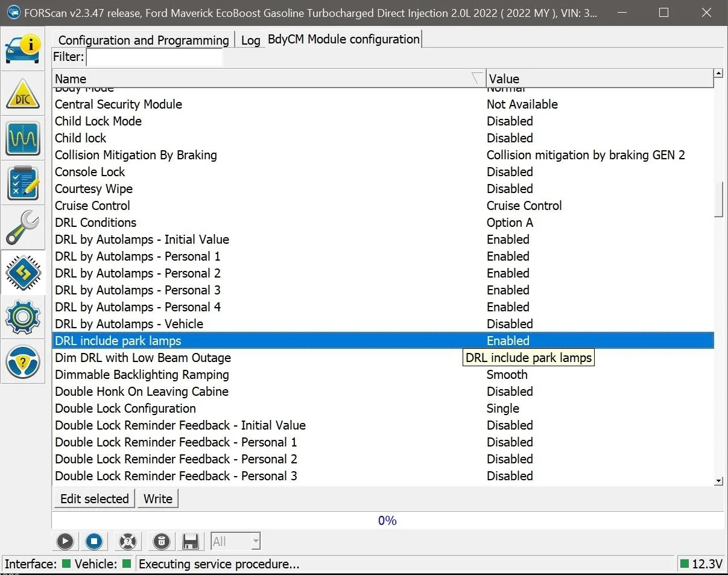The image size is (728, 575).
Task: Click the FORScan app icon in title bar
Action: pyautogui.click(x=13, y=12)
